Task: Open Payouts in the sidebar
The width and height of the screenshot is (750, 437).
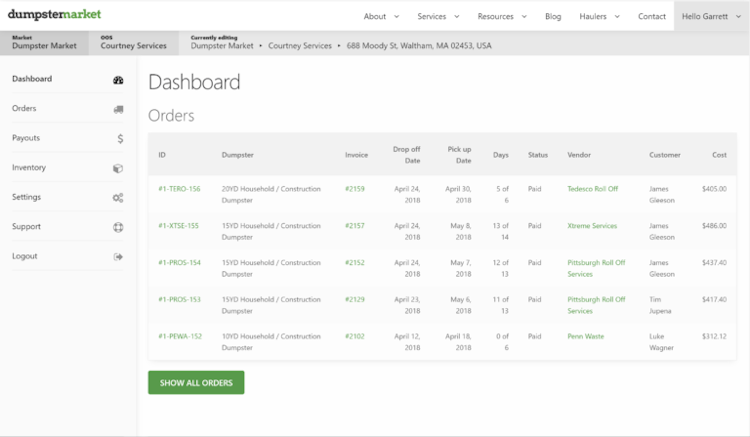Action: [x=26, y=138]
